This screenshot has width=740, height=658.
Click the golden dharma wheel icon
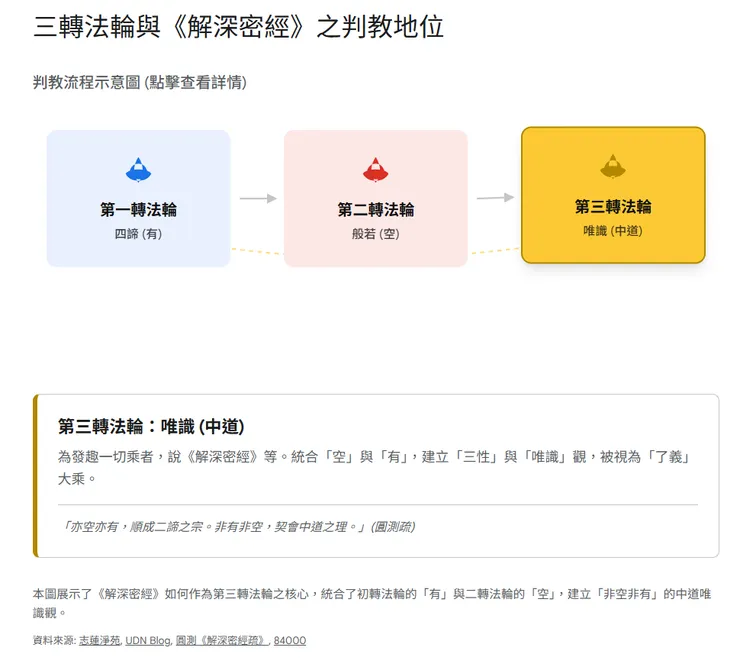(613, 167)
